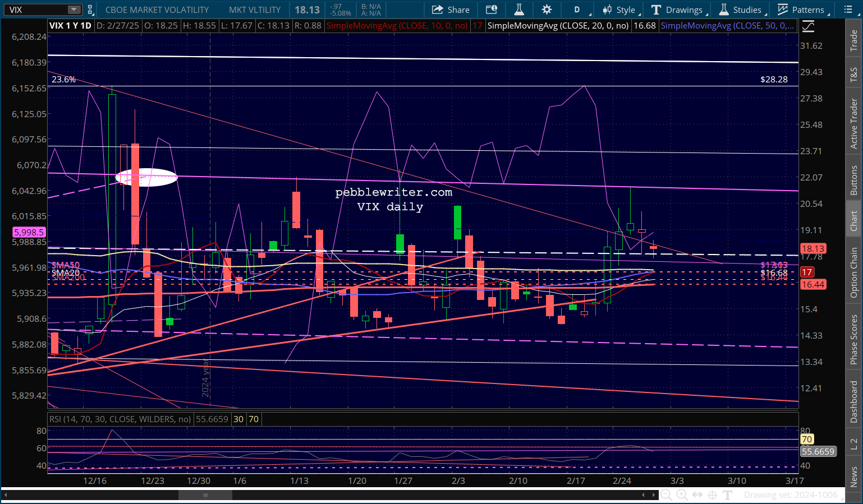Click the zoom in magnifier icon
The width and height of the screenshot is (863, 504).
point(682,494)
